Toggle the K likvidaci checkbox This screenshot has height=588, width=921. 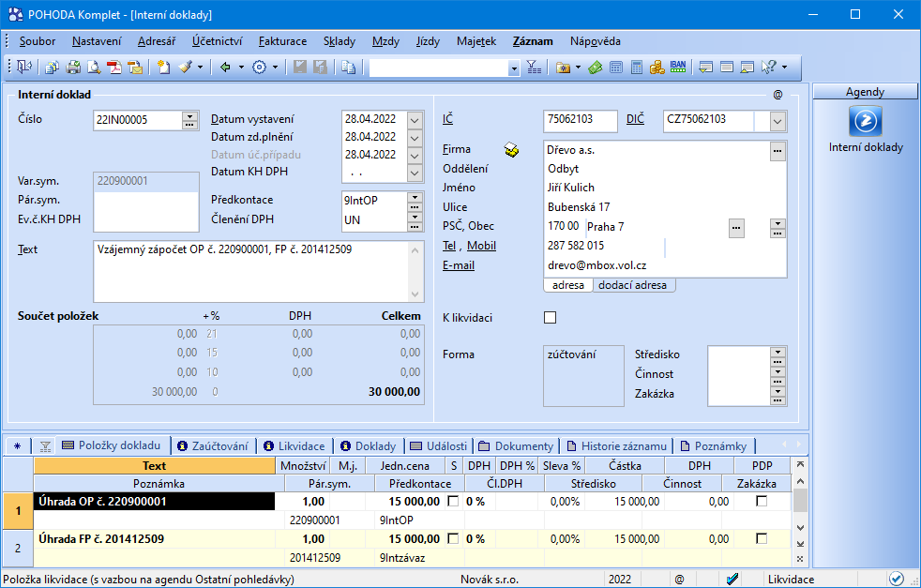[x=550, y=318]
